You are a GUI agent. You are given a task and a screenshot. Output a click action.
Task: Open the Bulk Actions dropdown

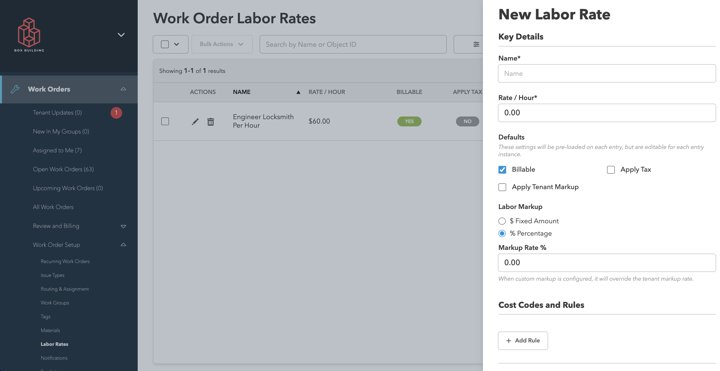click(x=222, y=44)
